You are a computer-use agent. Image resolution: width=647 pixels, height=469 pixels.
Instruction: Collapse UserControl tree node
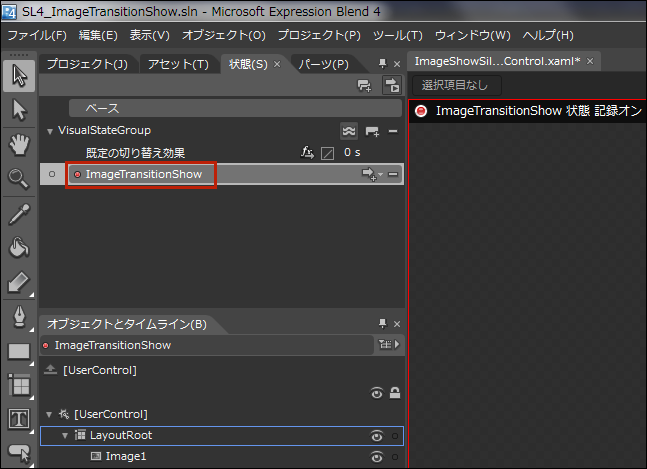click(50, 414)
